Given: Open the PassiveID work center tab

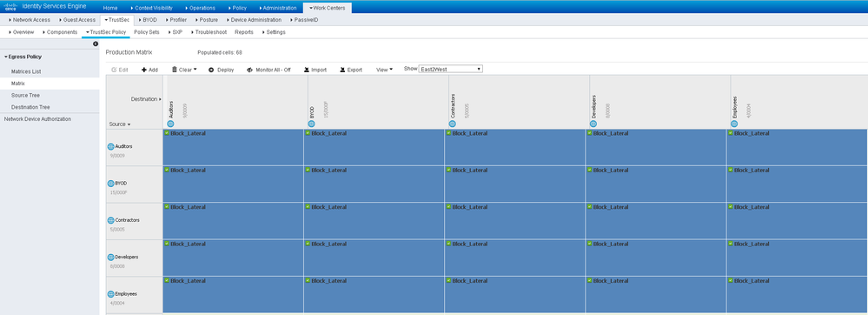Looking at the screenshot, I should (x=303, y=20).
